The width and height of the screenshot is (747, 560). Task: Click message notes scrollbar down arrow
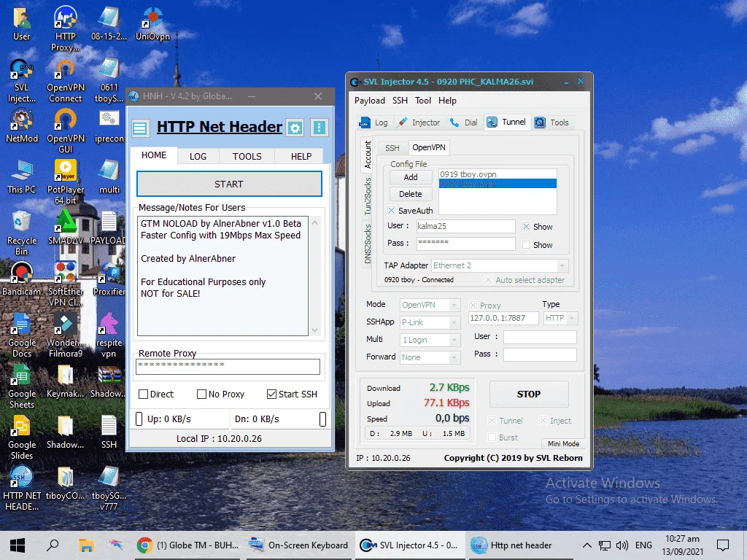(315, 330)
